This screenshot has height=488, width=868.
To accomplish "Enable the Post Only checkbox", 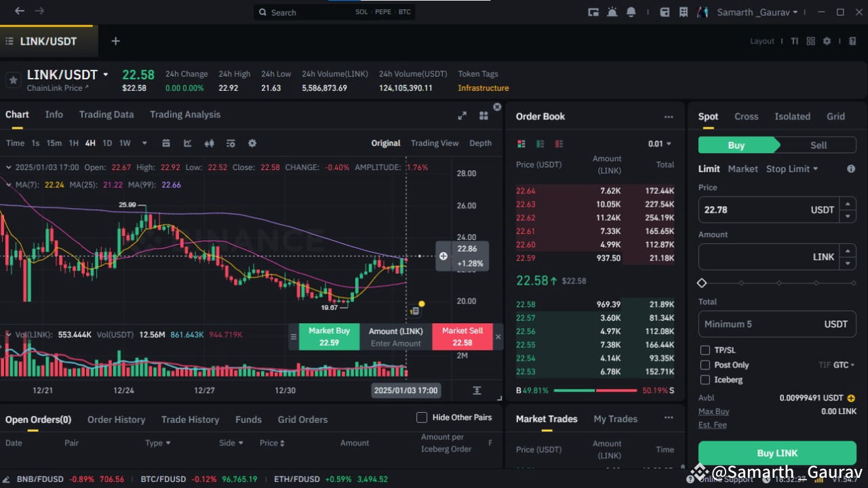I will point(705,365).
